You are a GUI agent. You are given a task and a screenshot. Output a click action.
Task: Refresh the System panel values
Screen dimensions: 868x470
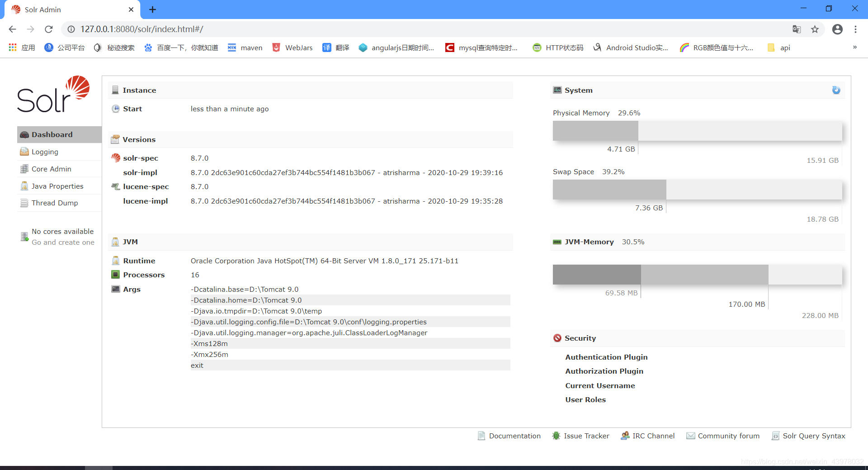[x=836, y=90]
